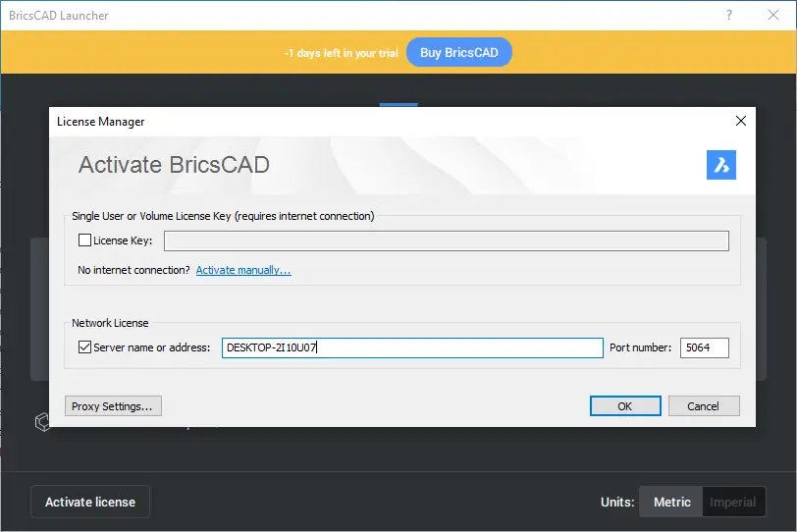This screenshot has height=532, width=797.
Task: Focus the server name address field
Action: [412, 348]
